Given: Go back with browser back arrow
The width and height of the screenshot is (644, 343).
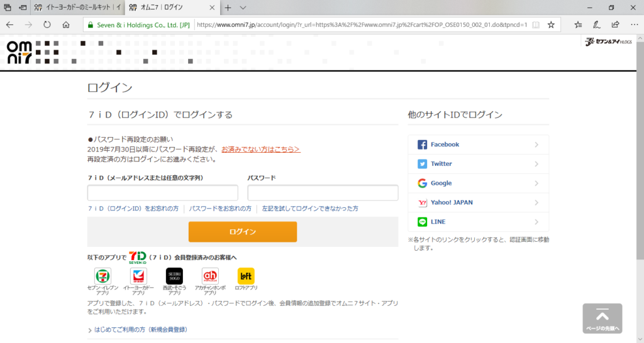Looking at the screenshot, I should [x=9, y=24].
